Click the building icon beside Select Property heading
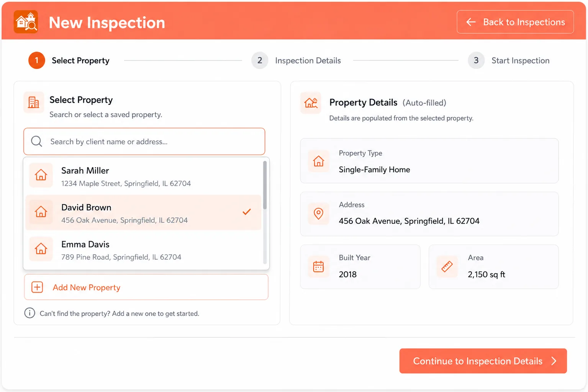588x392 pixels. coord(34,102)
